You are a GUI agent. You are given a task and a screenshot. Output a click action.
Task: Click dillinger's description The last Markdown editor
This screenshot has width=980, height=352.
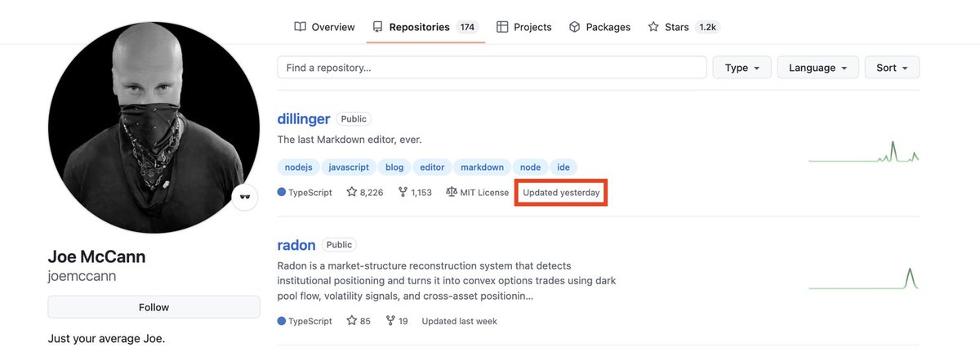pyautogui.click(x=350, y=140)
